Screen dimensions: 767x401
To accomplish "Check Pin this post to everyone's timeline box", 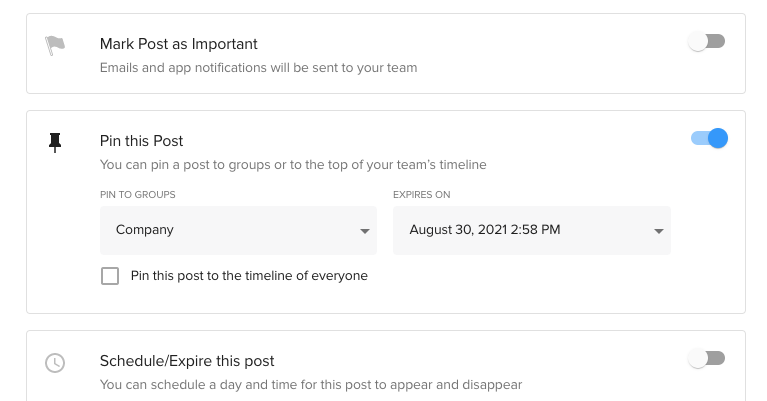I will (x=110, y=276).
